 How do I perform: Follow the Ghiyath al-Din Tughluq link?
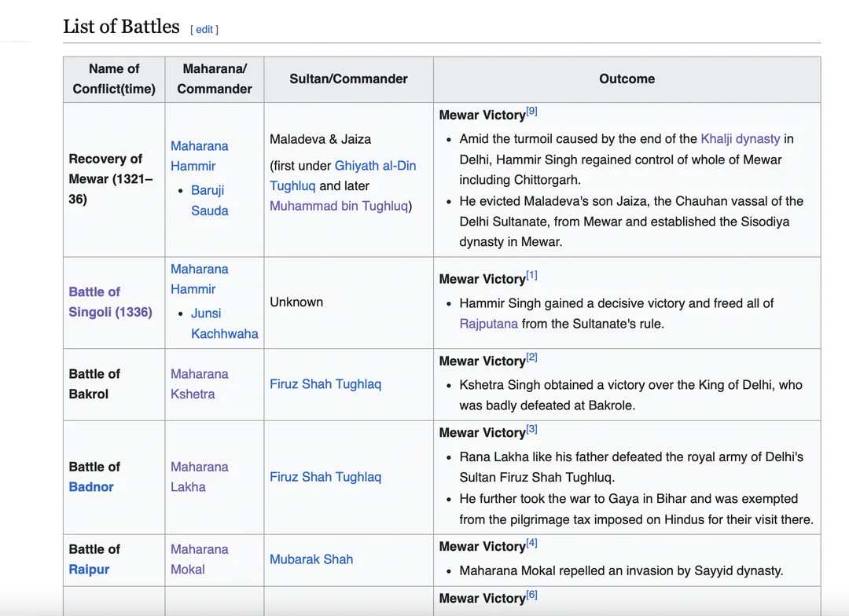(x=375, y=166)
